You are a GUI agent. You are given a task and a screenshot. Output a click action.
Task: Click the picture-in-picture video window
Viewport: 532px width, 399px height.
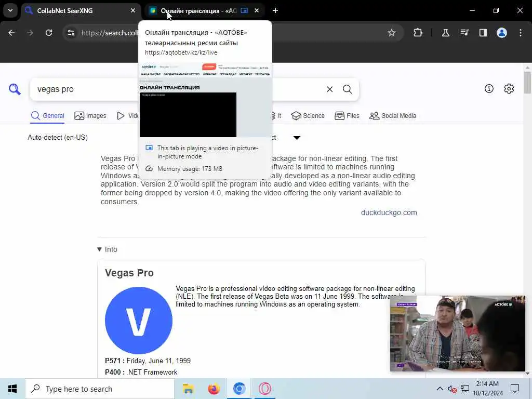pos(457,334)
